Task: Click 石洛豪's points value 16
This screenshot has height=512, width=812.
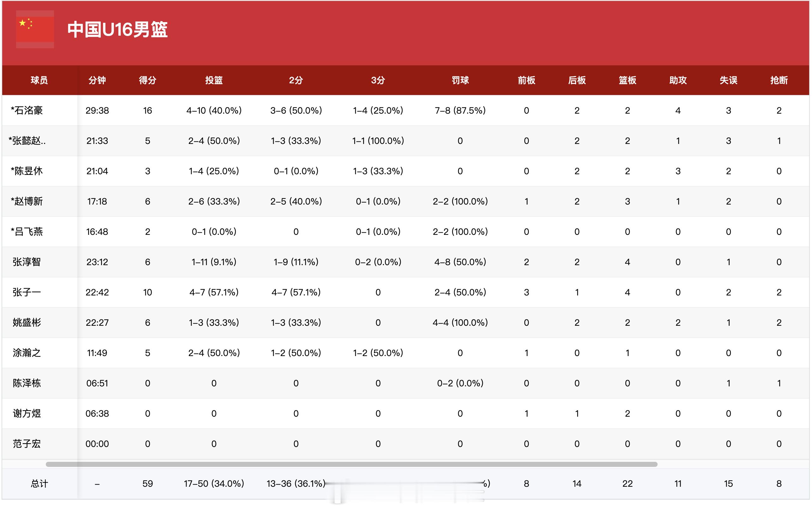Action: pyautogui.click(x=148, y=110)
